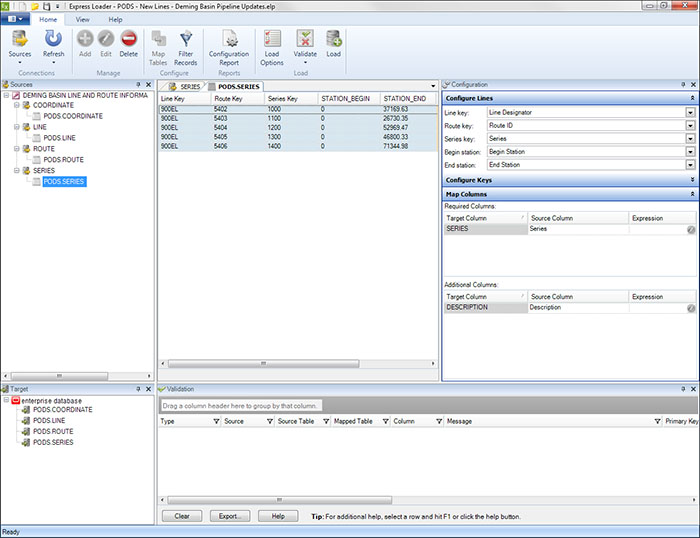700x538 pixels.
Task: Open Load Options
Action: point(272,48)
